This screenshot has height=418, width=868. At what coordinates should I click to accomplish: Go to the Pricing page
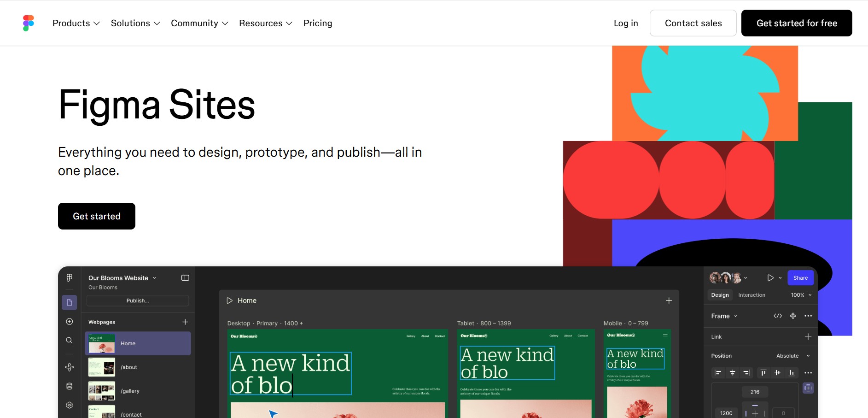pyautogui.click(x=318, y=23)
